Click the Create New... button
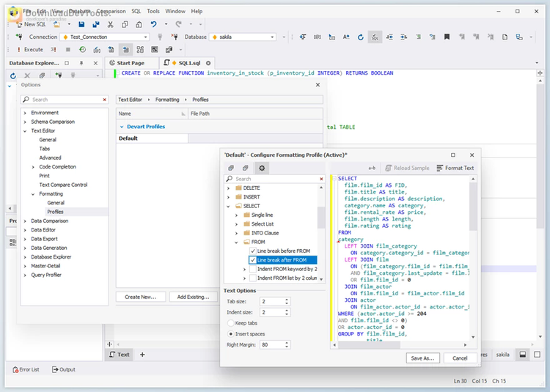Image resolution: width=550 pixels, height=392 pixels. [140, 297]
